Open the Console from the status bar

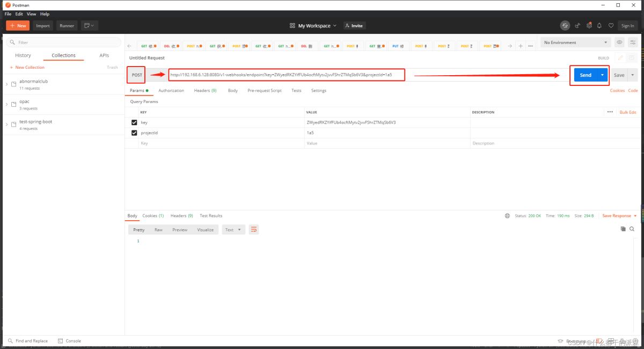[70, 341]
